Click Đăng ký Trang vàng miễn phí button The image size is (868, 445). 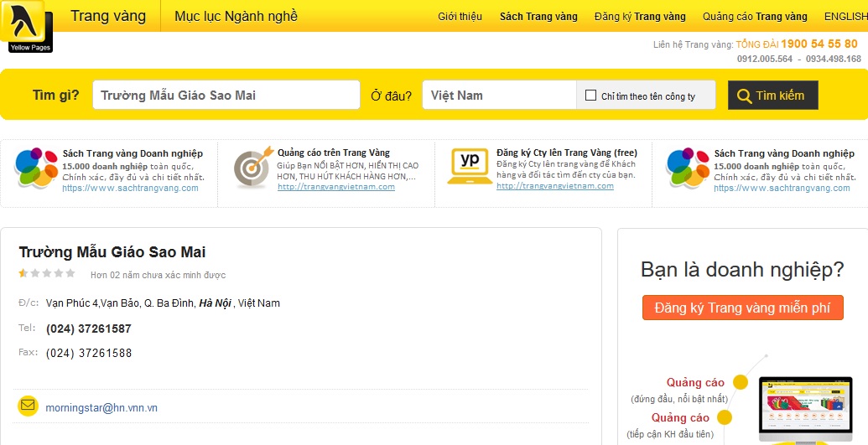pos(743,308)
